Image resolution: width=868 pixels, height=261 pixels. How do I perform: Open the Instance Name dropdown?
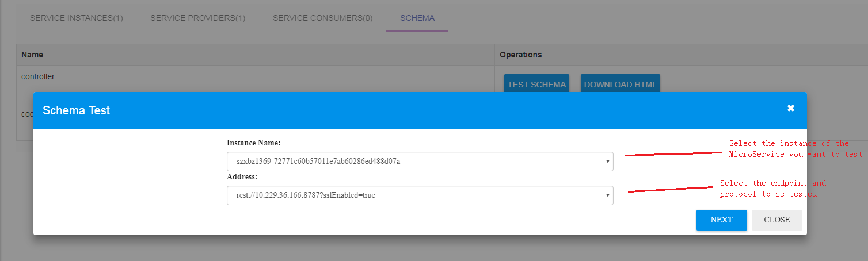click(x=420, y=162)
